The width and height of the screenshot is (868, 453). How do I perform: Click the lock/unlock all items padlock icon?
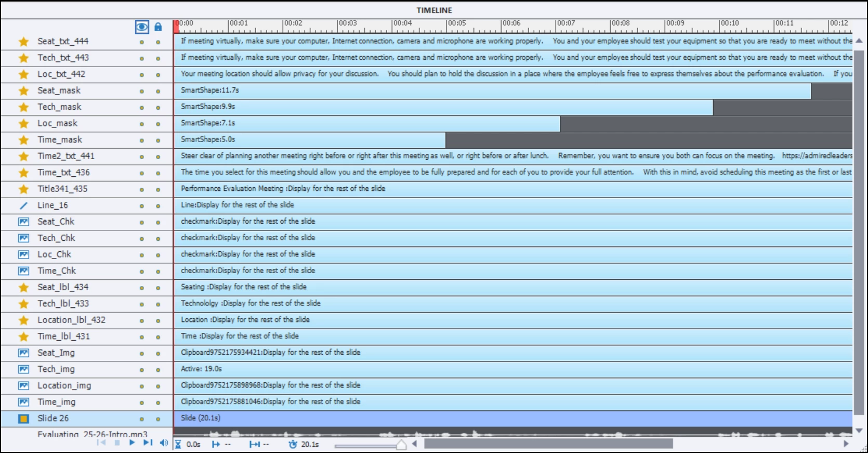158,27
